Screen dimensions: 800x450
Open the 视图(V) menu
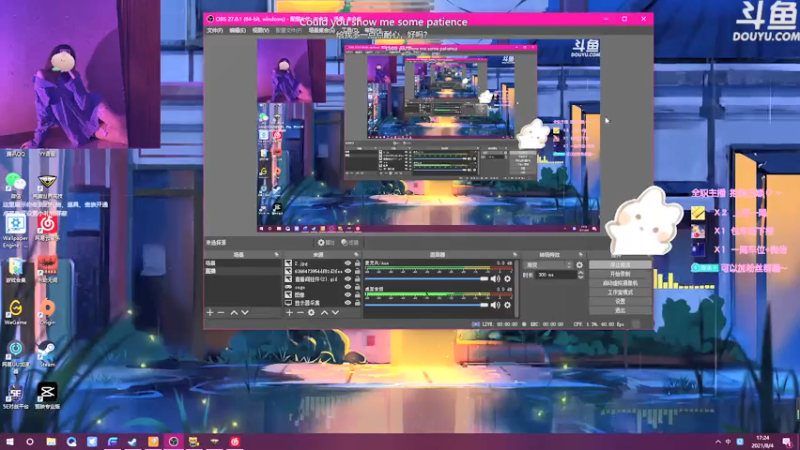[x=260, y=31]
